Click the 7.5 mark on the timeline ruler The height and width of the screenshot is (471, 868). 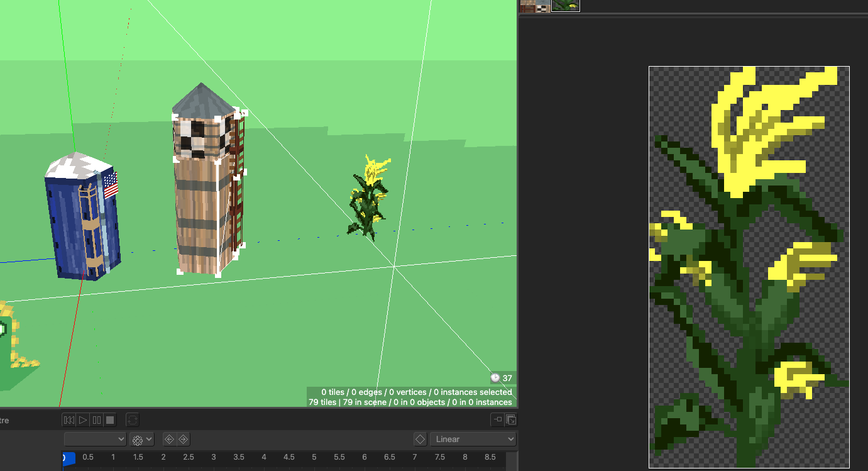440,457
